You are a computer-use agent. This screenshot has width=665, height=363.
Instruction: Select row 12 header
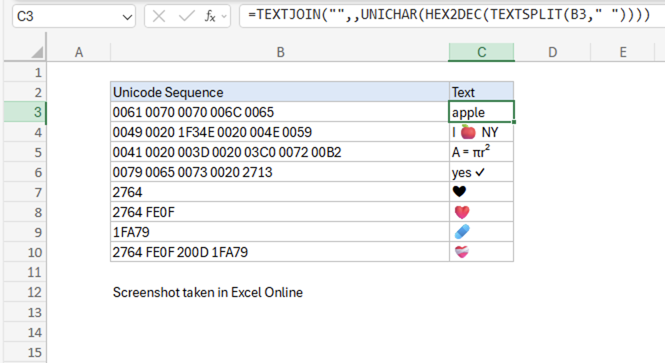pyautogui.click(x=25, y=292)
